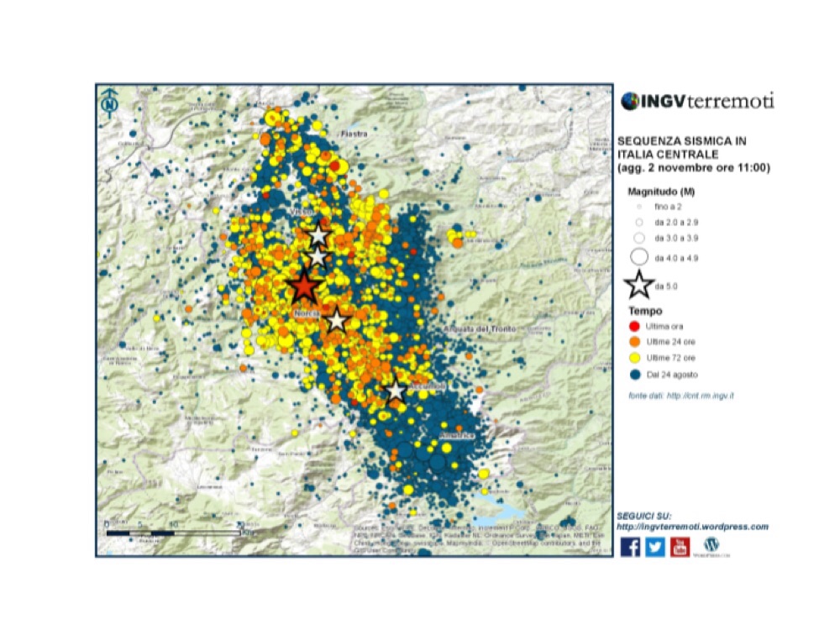The width and height of the screenshot is (840, 630).
Task: Click the 'da 2.0 a 2.9' legend label
Action: click(x=676, y=222)
